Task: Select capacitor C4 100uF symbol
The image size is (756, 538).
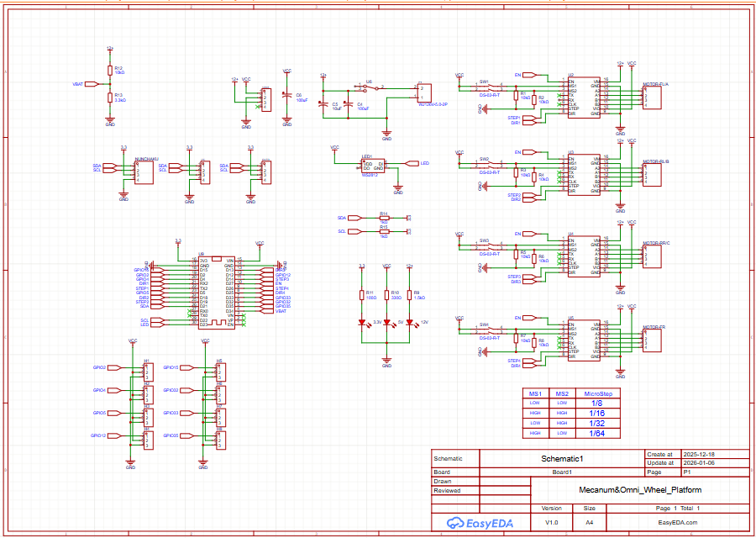Action: pyautogui.click(x=347, y=103)
